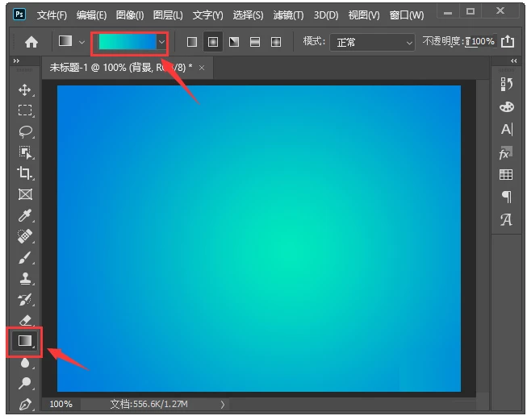Open the status bar info arrow
Image resolution: width=527 pixels, height=420 pixels.
pos(223,405)
